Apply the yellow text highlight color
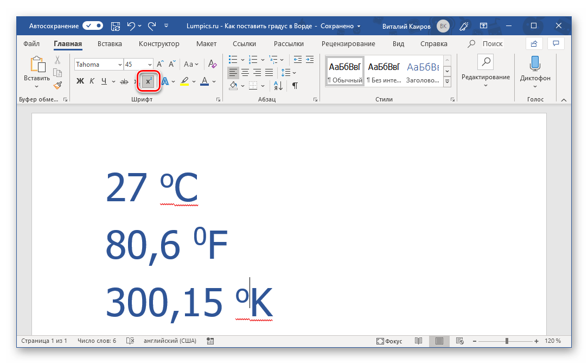 (x=184, y=81)
